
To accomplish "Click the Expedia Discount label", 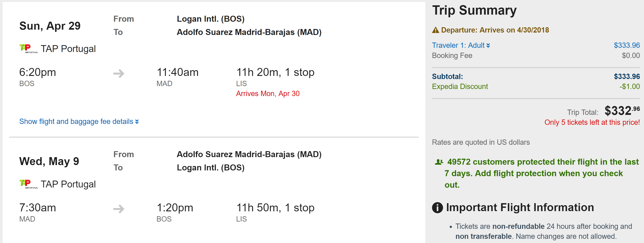I will tap(460, 87).
